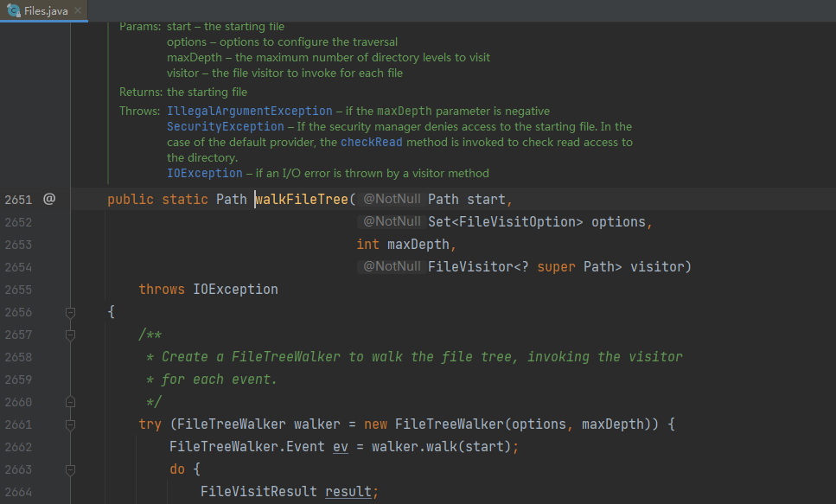Click the @ gutter icon on line 2651
The height and width of the screenshot is (504, 836).
(x=49, y=199)
